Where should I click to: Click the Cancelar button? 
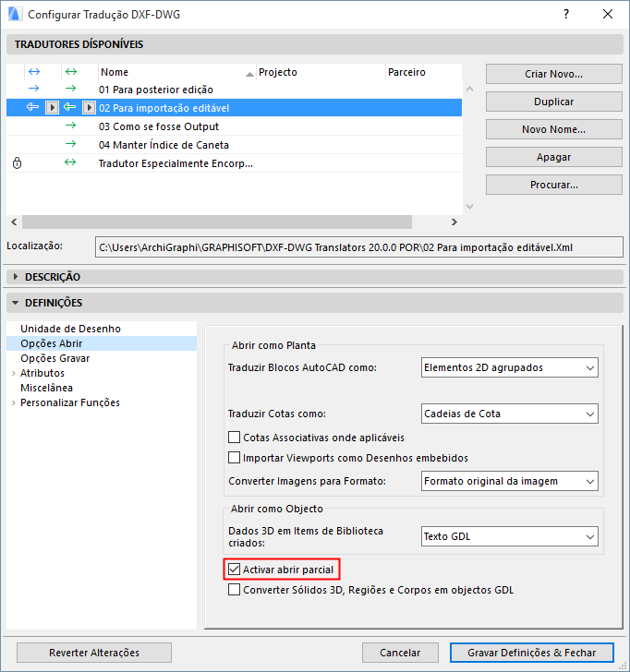400,653
